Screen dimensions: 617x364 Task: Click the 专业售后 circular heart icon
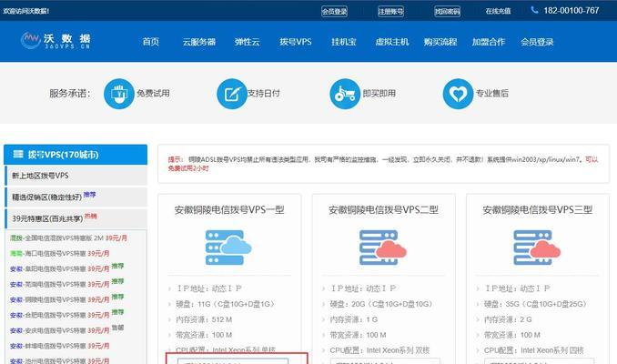pos(458,94)
